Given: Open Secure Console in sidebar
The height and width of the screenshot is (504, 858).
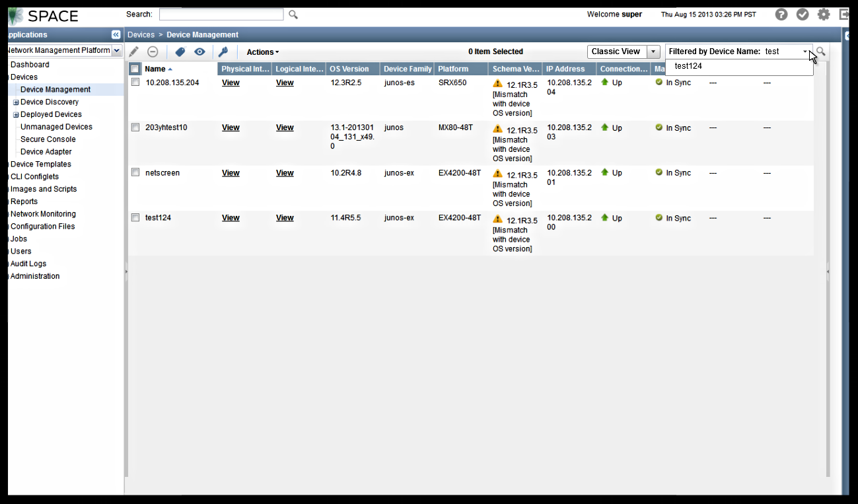Looking at the screenshot, I should coord(48,139).
